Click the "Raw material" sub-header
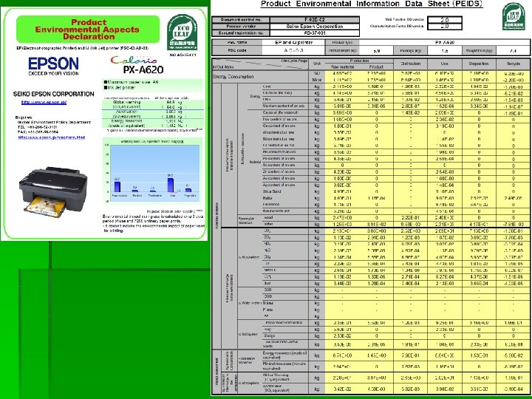This screenshot has height=399, width=532. tap(342, 66)
